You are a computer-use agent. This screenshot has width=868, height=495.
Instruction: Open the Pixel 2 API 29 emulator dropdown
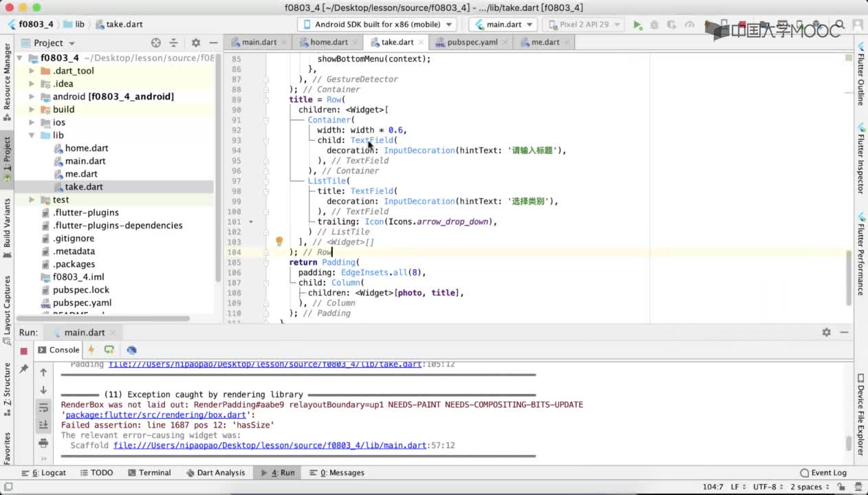tap(583, 24)
